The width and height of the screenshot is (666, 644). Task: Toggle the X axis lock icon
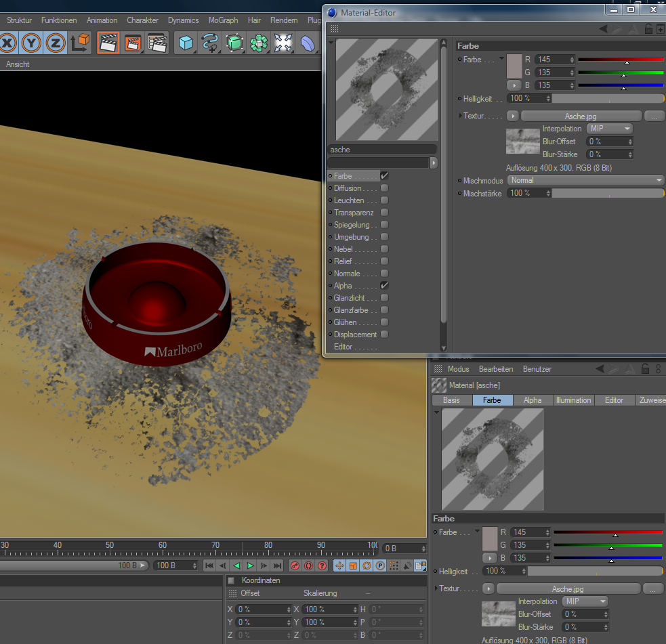(x=8, y=43)
